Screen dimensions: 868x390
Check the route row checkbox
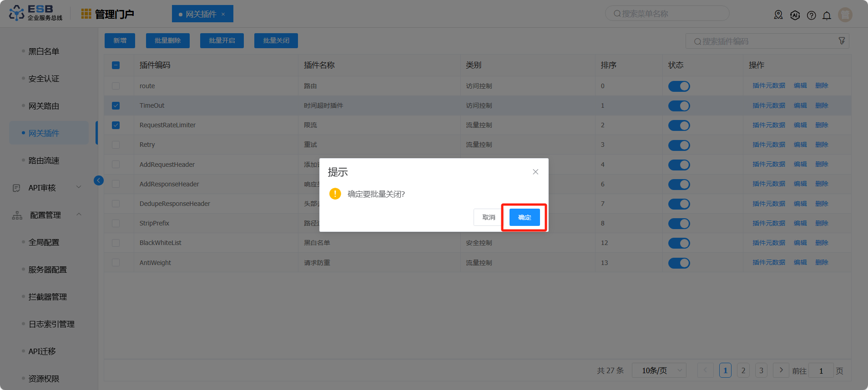tap(116, 86)
